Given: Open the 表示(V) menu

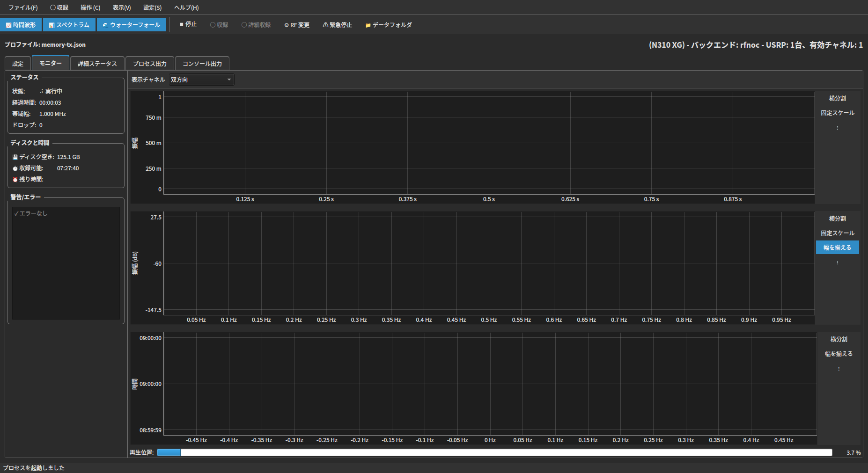Looking at the screenshot, I should click(x=122, y=7).
